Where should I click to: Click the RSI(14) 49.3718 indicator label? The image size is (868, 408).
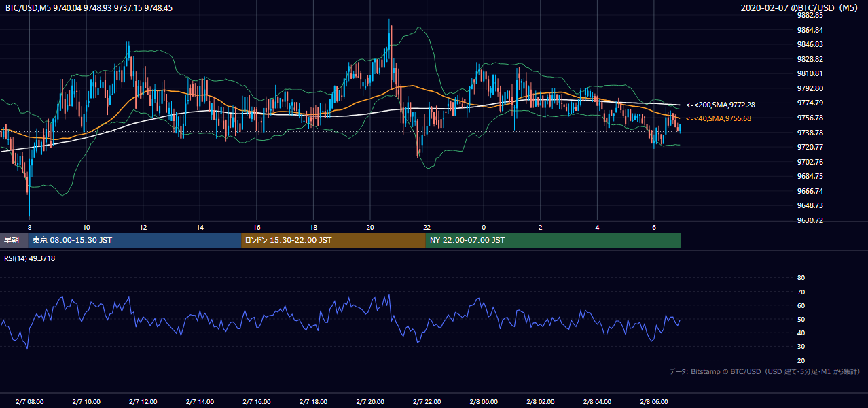[30, 258]
